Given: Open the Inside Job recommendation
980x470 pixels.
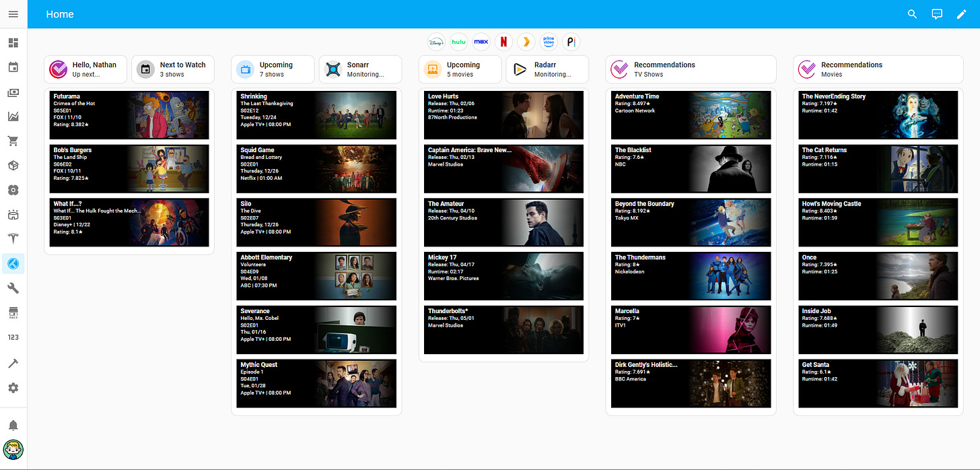Looking at the screenshot, I should coord(878,330).
